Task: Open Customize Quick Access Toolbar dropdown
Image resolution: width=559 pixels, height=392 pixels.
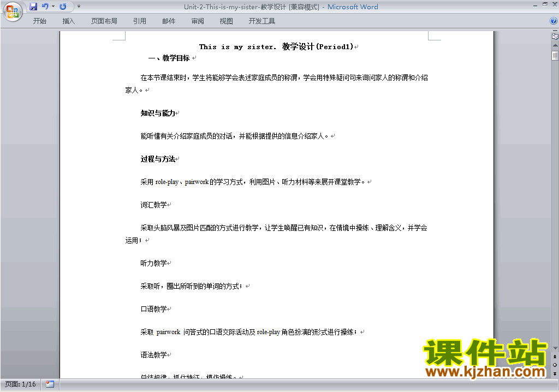Action: pos(79,7)
